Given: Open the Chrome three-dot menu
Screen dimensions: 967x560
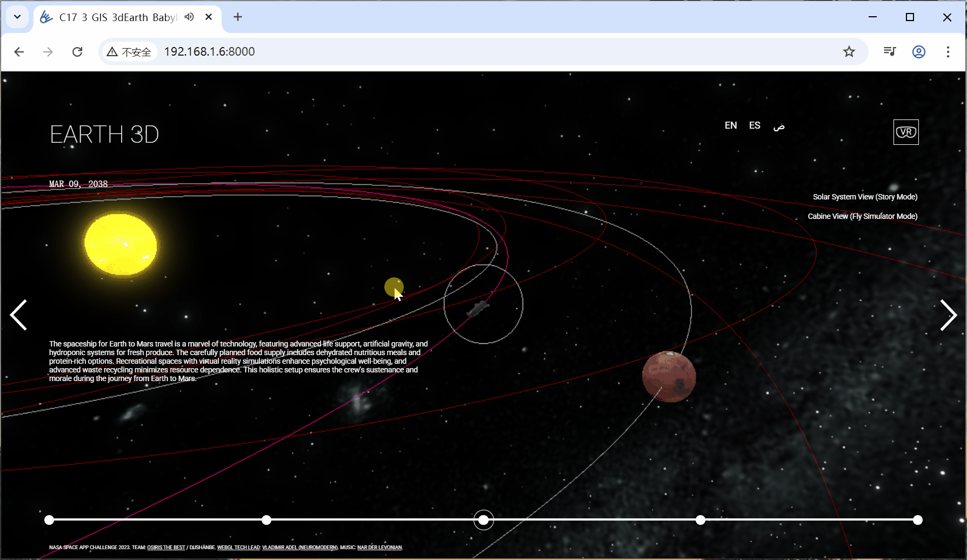Looking at the screenshot, I should click(x=948, y=51).
